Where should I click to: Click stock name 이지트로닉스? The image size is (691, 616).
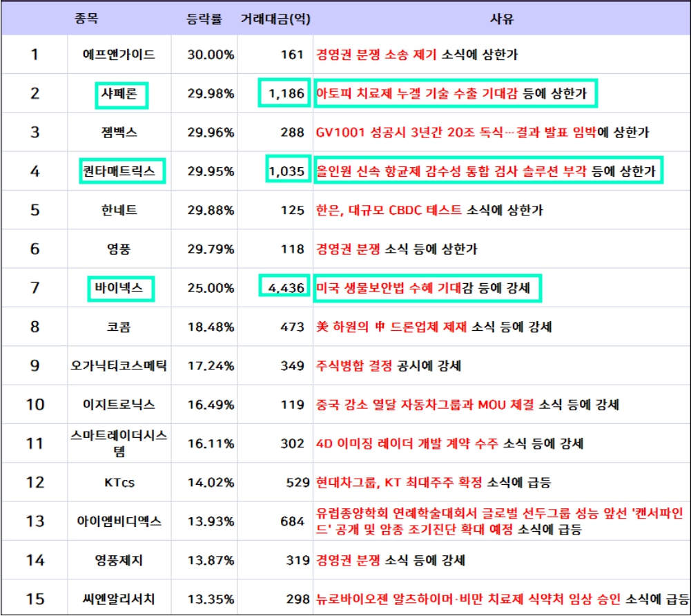click(119, 405)
